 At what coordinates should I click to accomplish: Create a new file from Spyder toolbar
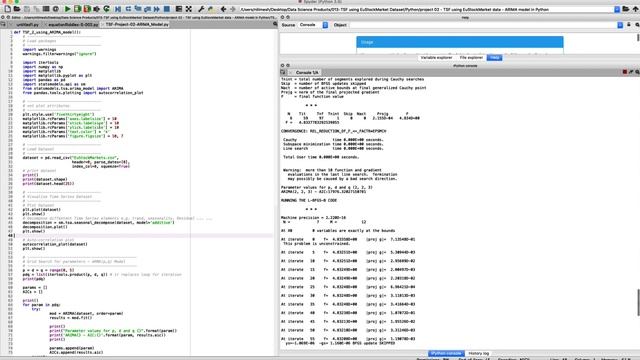coord(7,9)
